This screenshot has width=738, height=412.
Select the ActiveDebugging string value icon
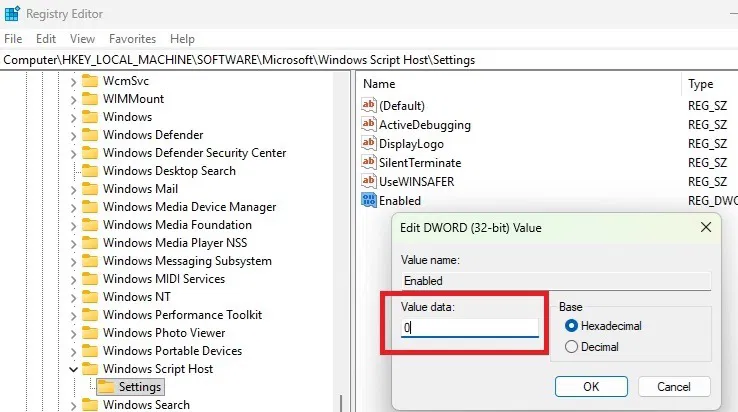(368, 125)
